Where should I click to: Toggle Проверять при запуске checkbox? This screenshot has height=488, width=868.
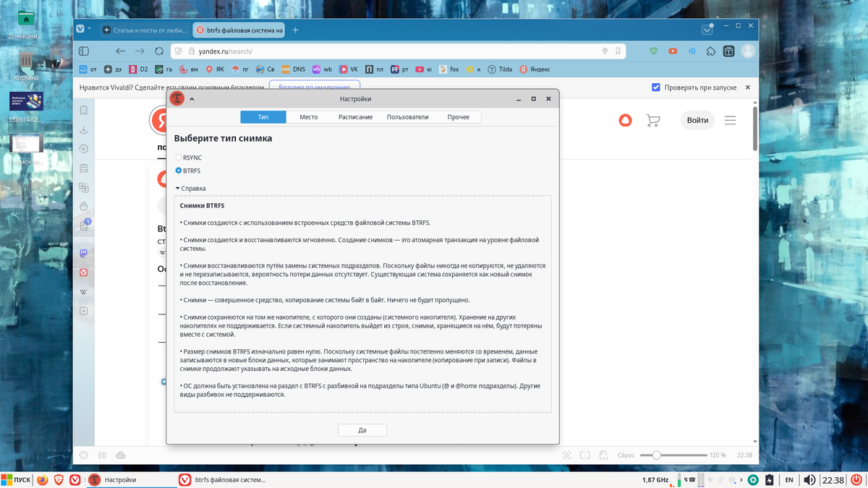(x=656, y=87)
